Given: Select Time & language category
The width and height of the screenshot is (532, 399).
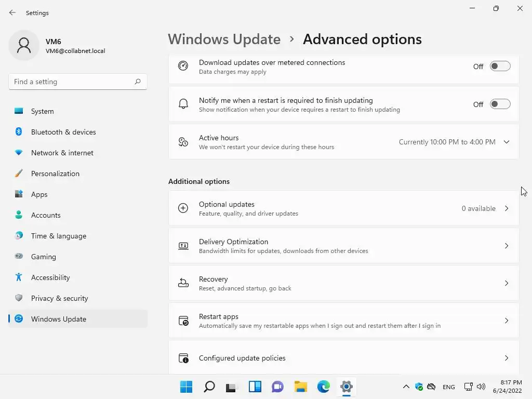Looking at the screenshot, I should click(x=78, y=235).
